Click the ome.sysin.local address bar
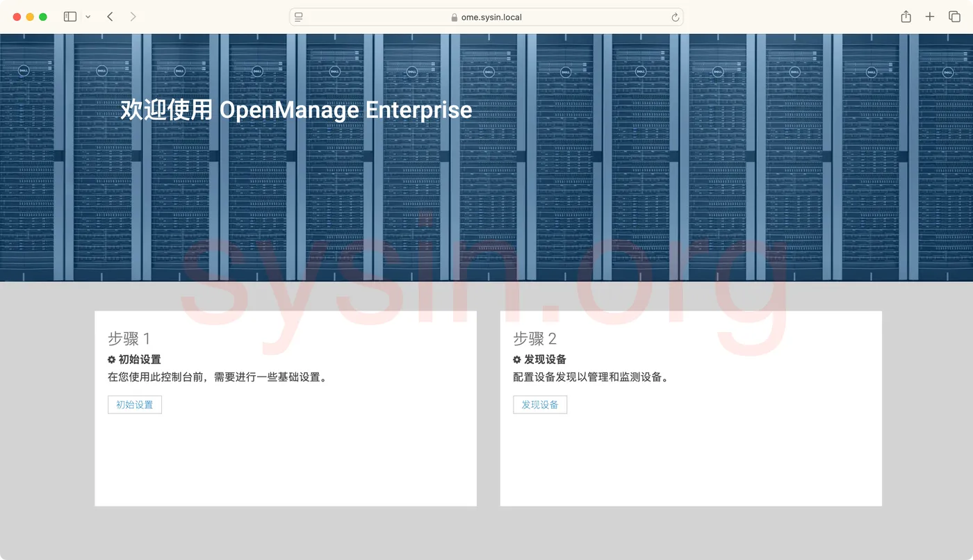Image resolution: width=973 pixels, height=560 pixels. 486,17
